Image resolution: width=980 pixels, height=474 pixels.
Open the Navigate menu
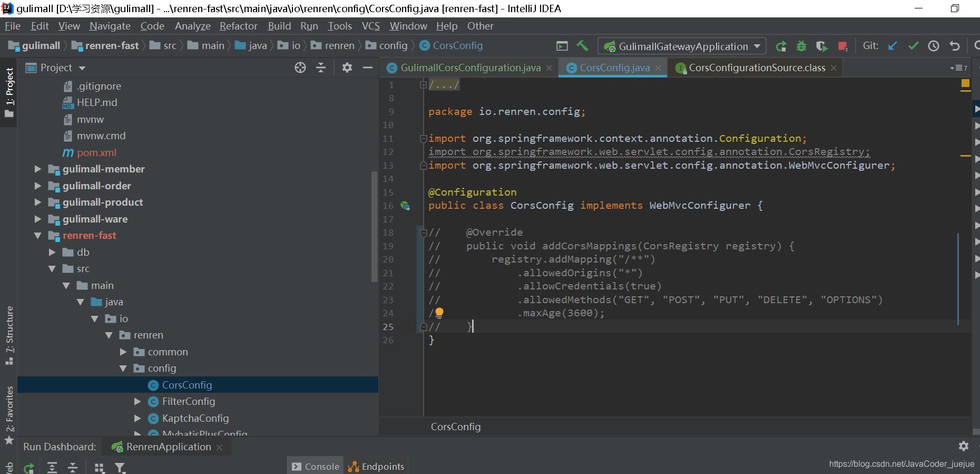[110, 26]
